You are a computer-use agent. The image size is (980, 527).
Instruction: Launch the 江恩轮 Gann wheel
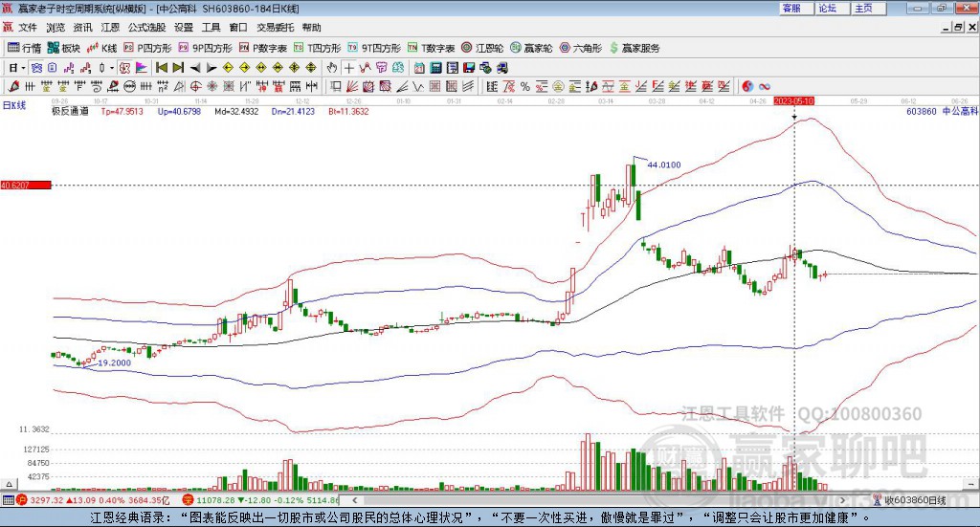[482, 48]
